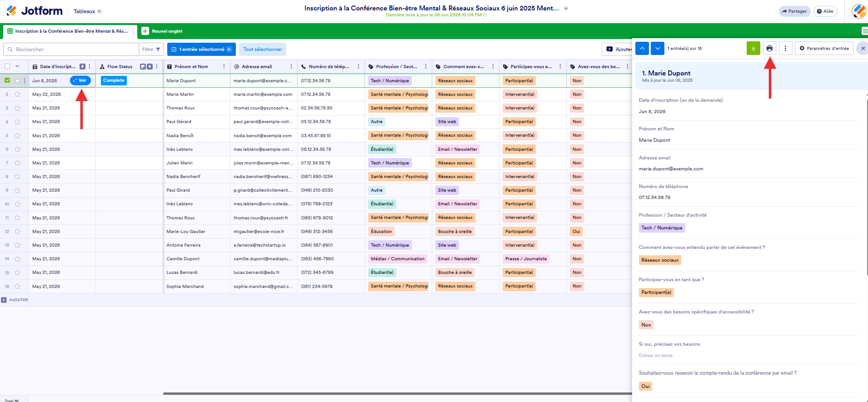Open the Jotform avatar in top corner

click(x=858, y=11)
